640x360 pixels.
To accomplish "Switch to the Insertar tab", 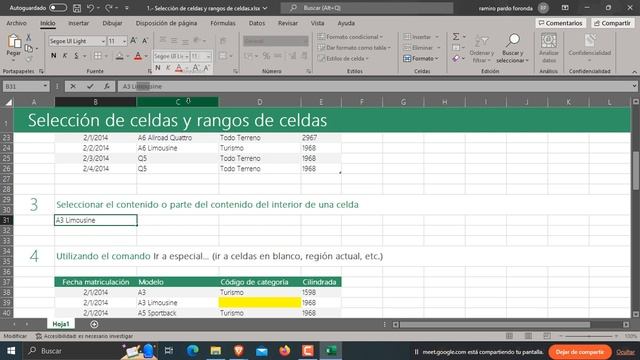I will point(78,23).
